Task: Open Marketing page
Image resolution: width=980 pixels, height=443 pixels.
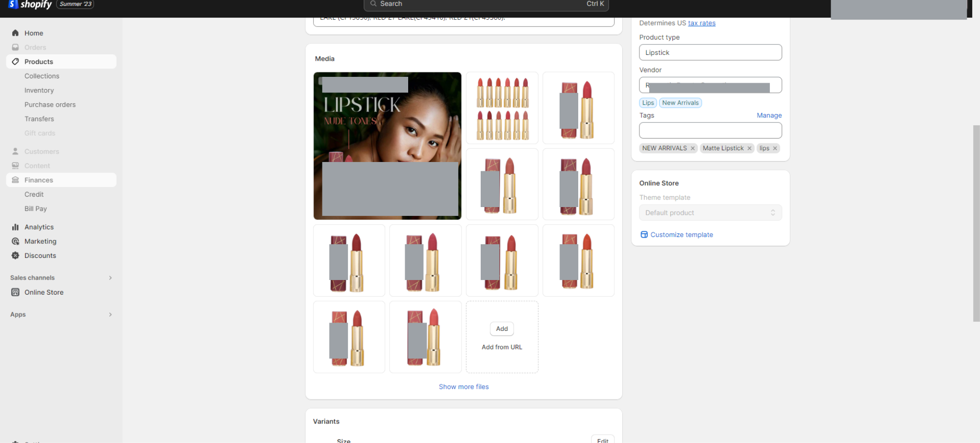Action: (x=40, y=241)
